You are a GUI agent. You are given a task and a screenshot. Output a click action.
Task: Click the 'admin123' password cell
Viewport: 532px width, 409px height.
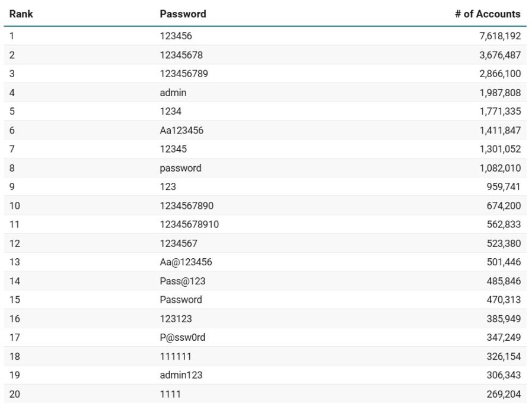point(181,375)
